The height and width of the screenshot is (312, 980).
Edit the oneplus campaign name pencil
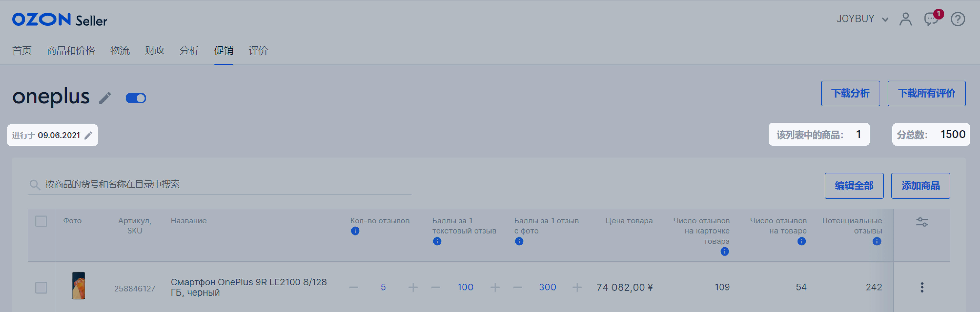(x=105, y=98)
